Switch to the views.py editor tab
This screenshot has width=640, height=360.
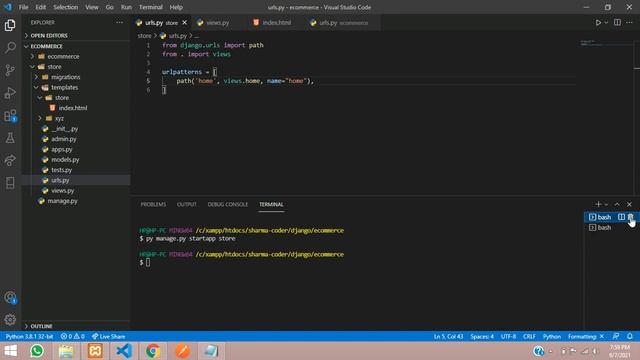pos(218,22)
